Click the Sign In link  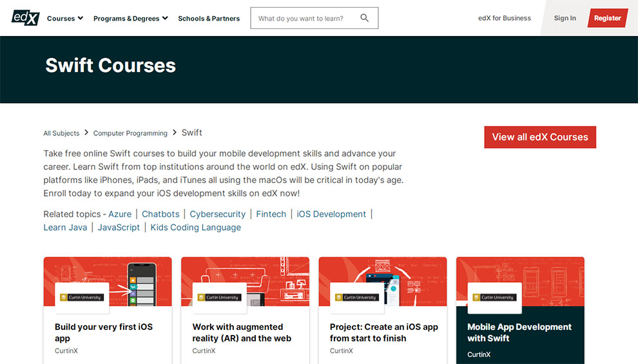565,18
